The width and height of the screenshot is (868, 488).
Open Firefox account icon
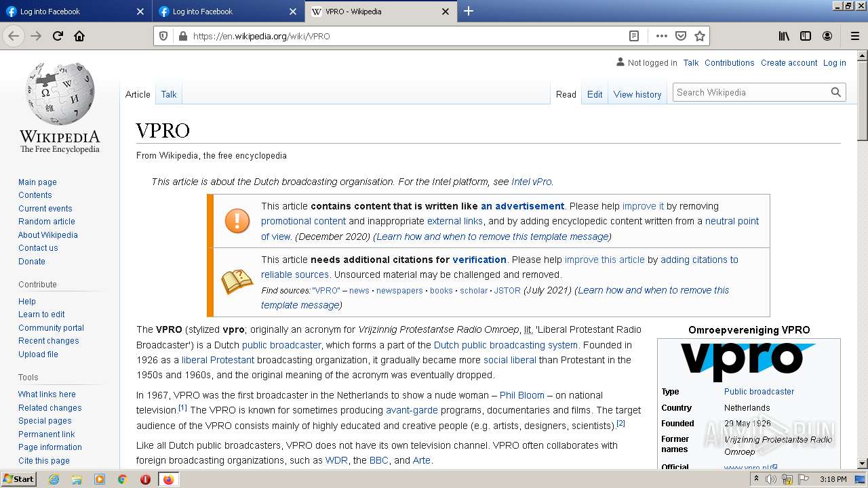coord(827,36)
